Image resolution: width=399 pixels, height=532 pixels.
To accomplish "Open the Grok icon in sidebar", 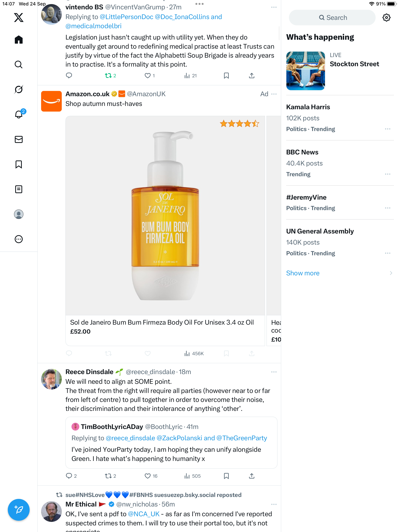I will point(19,89).
